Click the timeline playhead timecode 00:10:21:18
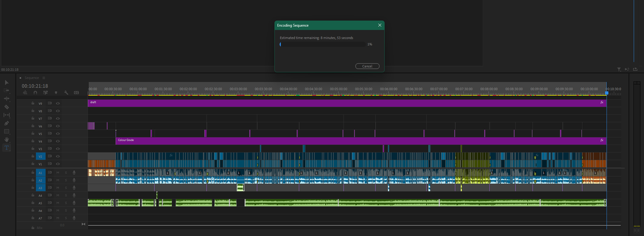Viewport: 644px width, 236px height. point(35,85)
